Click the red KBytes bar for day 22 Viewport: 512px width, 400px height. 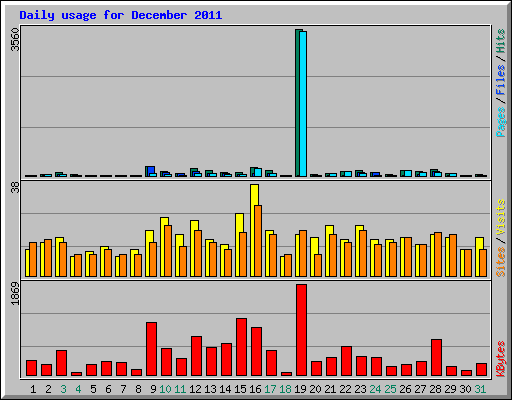346,361
